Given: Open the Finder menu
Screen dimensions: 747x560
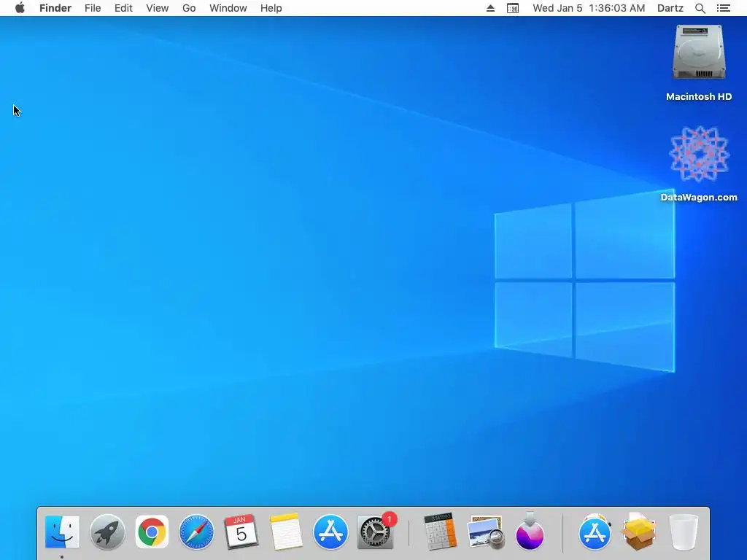Looking at the screenshot, I should click(55, 8).
